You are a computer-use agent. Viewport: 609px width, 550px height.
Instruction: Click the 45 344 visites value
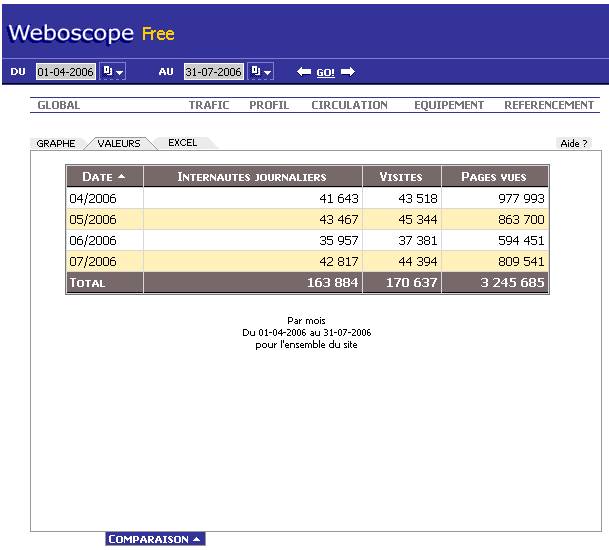pyautogui.click(x=418, y=219)
